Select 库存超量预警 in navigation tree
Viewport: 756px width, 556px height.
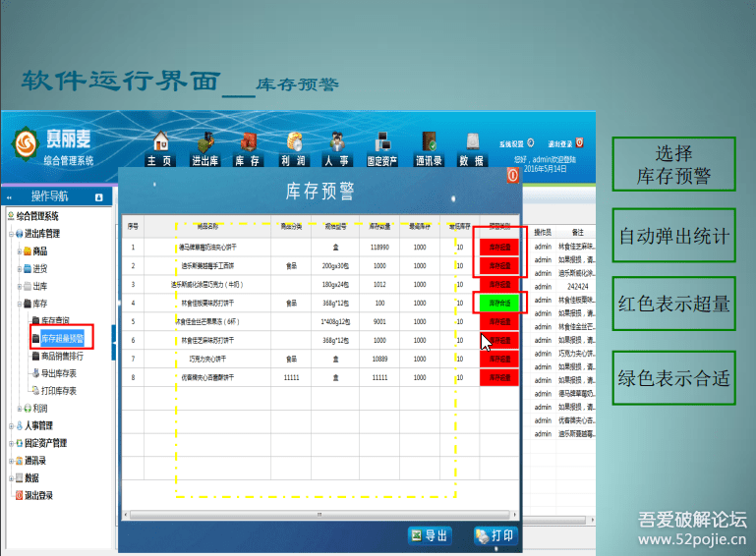click(62, 338)
